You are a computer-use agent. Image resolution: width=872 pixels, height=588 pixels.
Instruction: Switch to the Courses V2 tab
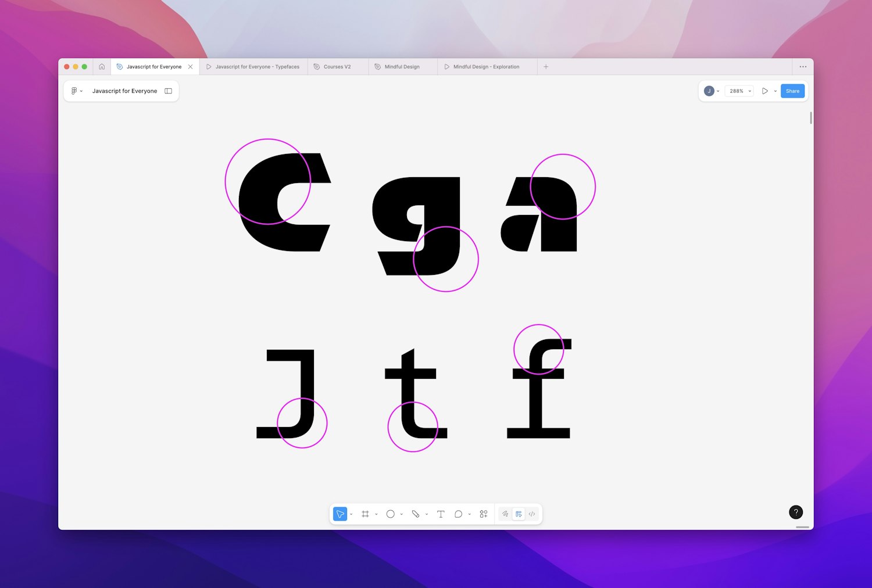[x=337, y=66]
